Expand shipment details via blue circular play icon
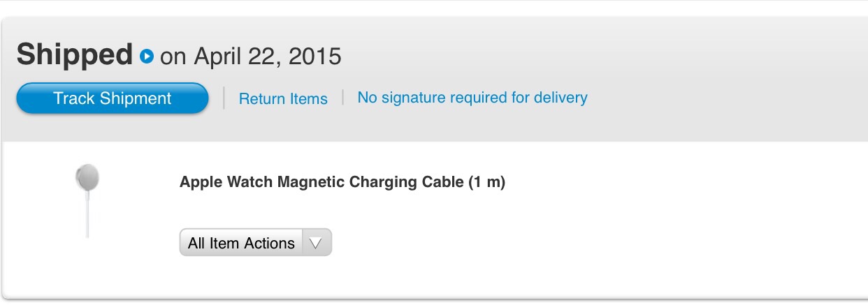868x305 pixels. [146, 56]
